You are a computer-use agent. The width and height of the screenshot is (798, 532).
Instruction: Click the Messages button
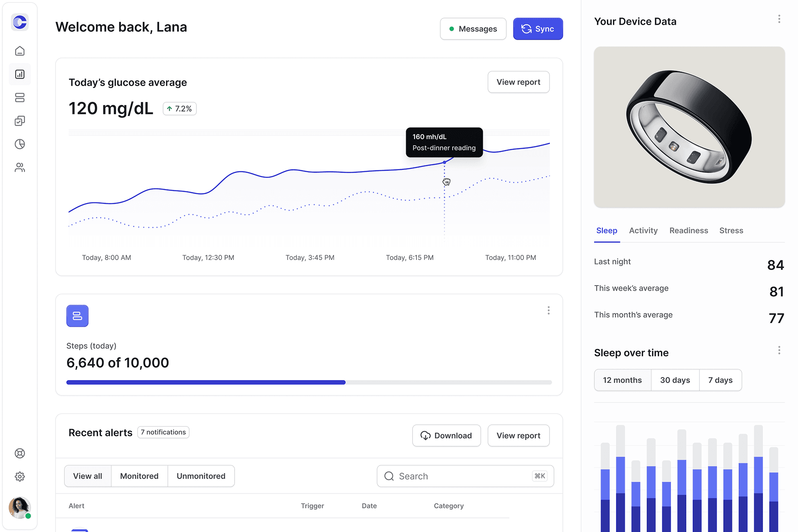click(473, 29)
